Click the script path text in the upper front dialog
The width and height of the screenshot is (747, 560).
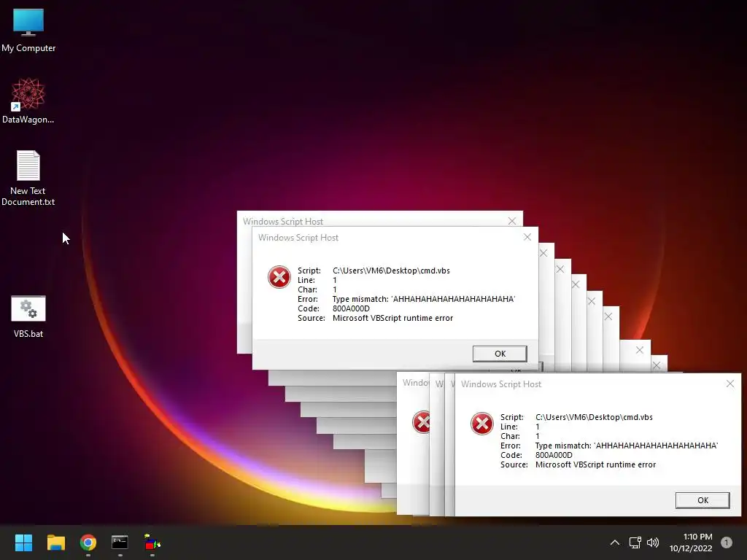point(391,271)
